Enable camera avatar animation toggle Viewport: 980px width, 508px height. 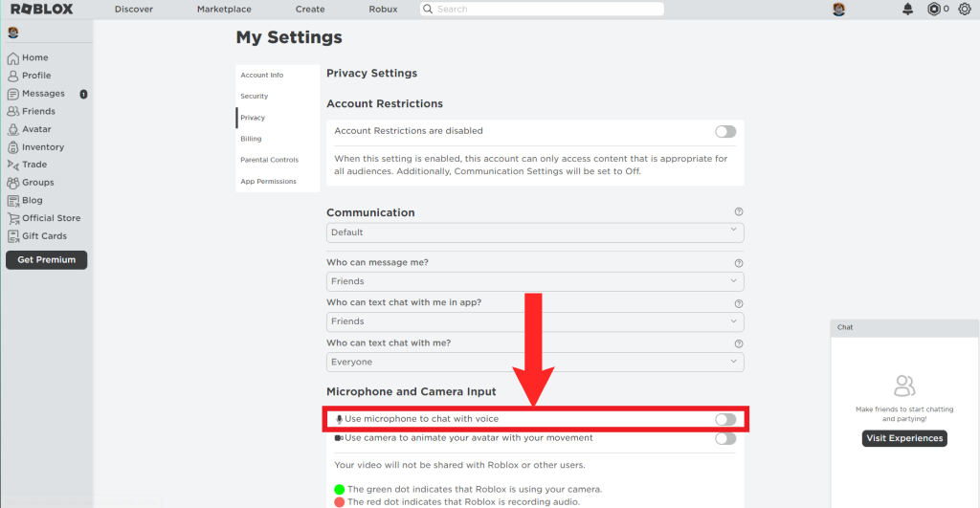[725, 438]
